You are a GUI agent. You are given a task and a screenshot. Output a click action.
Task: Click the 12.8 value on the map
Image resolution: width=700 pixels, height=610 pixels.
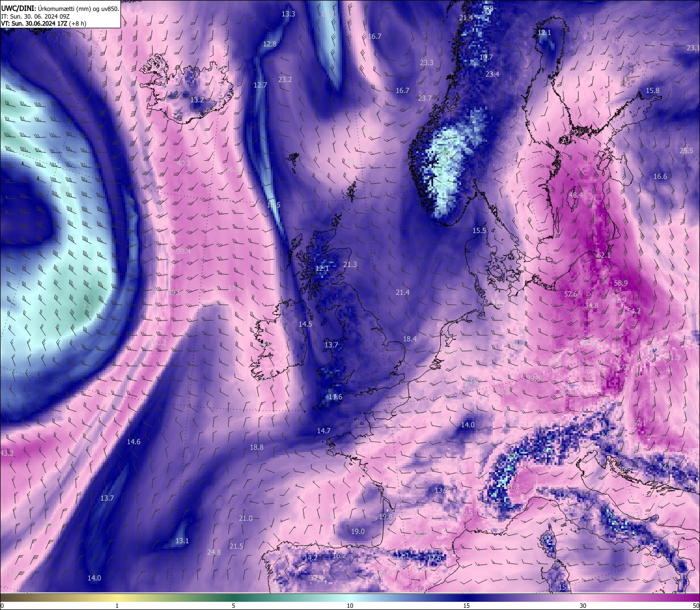pyautogui.click(x=270, y=44)
